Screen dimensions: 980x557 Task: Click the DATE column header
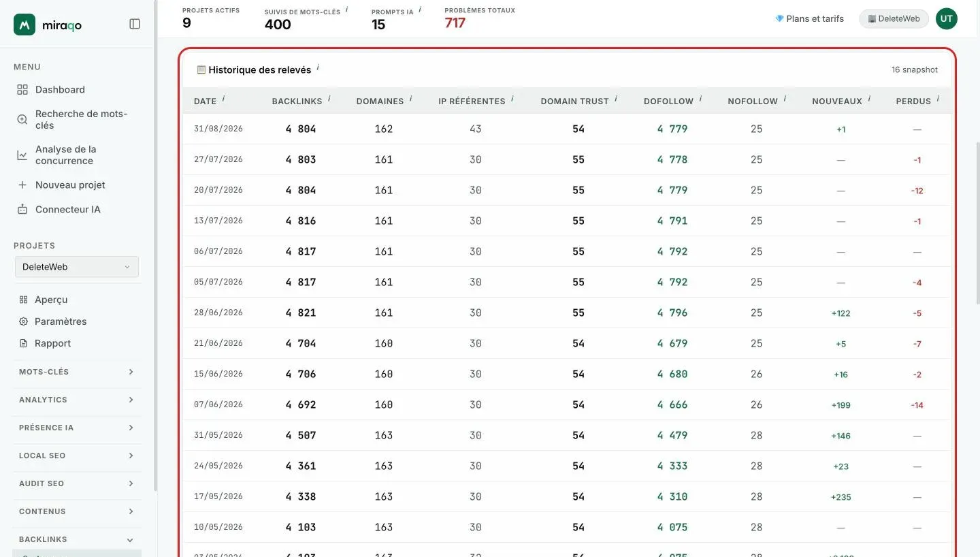tap(205, 101)
